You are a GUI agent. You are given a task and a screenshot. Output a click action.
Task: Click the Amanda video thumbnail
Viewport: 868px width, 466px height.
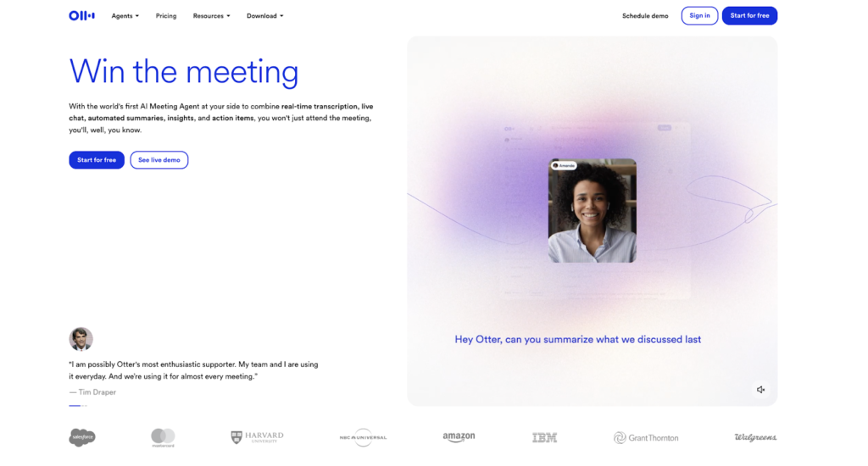(x=593, y=211)
